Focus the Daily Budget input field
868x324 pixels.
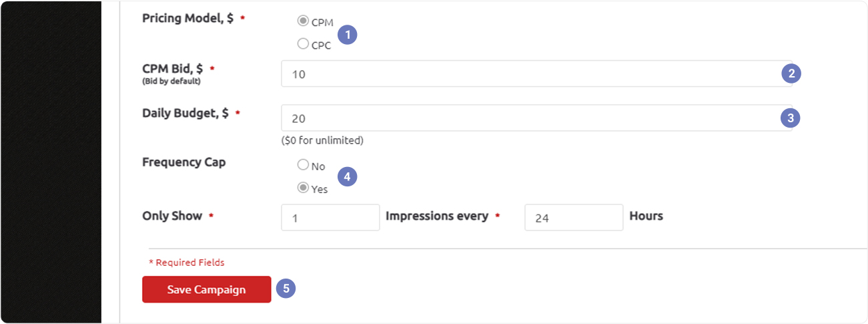536,118
